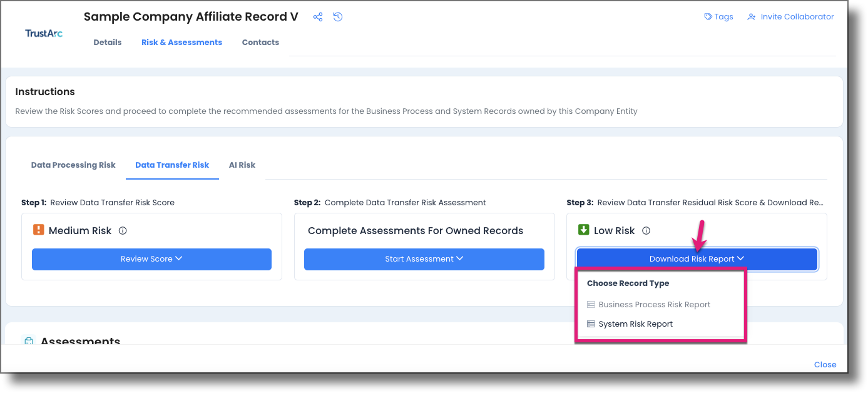Open the history clock icon
This screenshot has height=393, width=868.
pos(338,17)
